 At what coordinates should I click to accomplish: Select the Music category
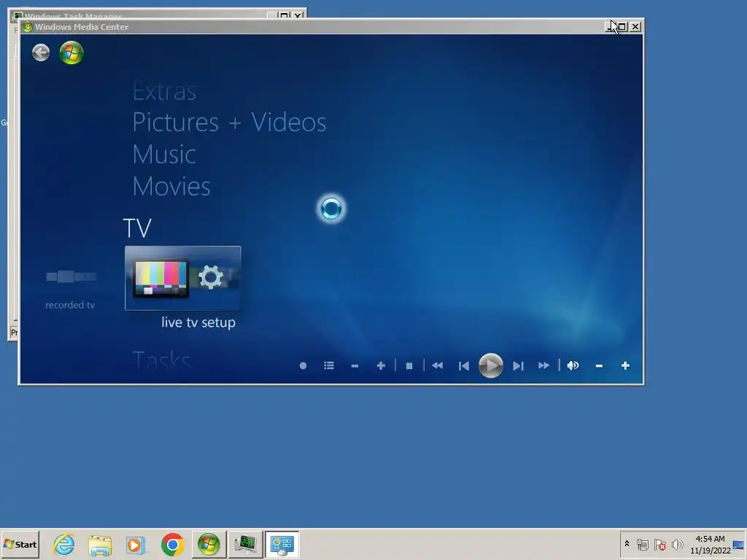pyautogui.click(x=164, y=155)
